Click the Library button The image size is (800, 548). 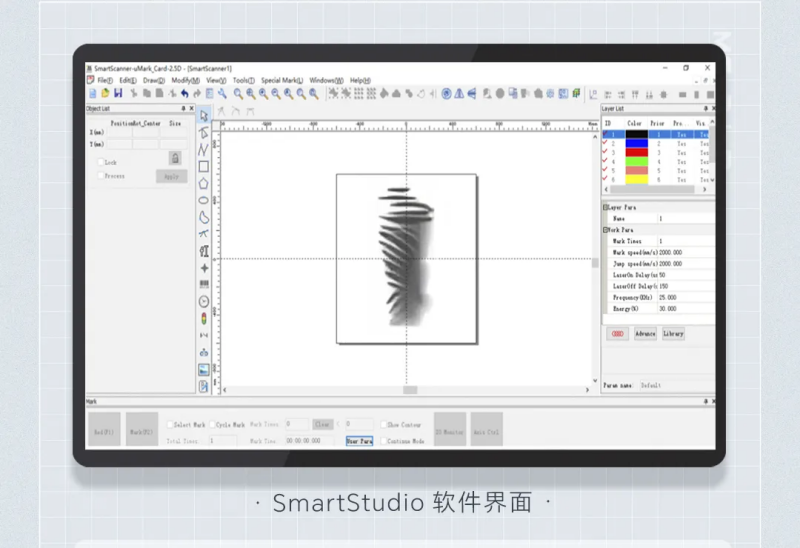pyautogui.click(x=674, y=334)
